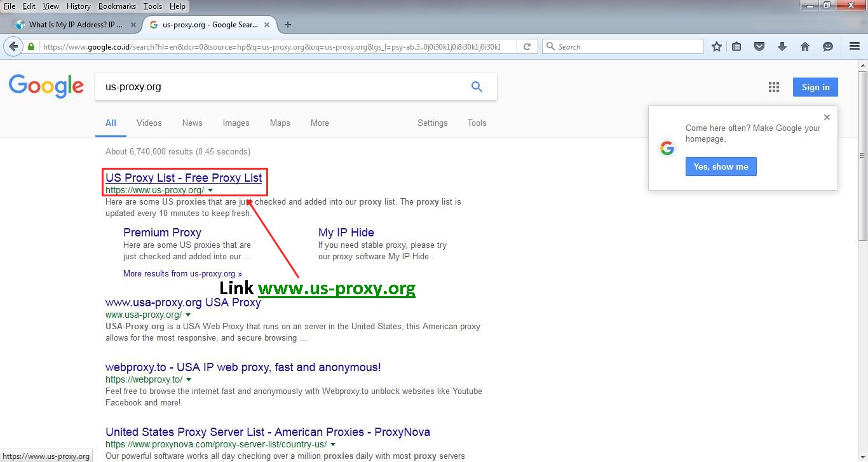The width and height of the screenshot is (868, 462).
Task: Open the Edit menu
Action: click(29, 6)
